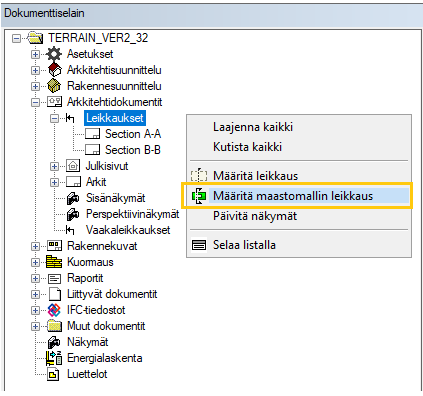423x396 pixels.
Task: Collapse the Arkkitehtidokumentit node
Action: [35, 102]
